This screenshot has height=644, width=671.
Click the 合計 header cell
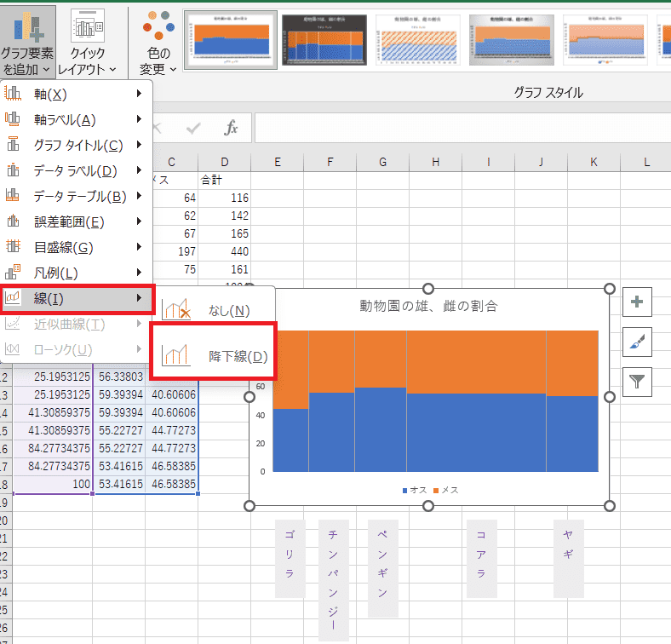pyautogui.click(x=225, y=180)
